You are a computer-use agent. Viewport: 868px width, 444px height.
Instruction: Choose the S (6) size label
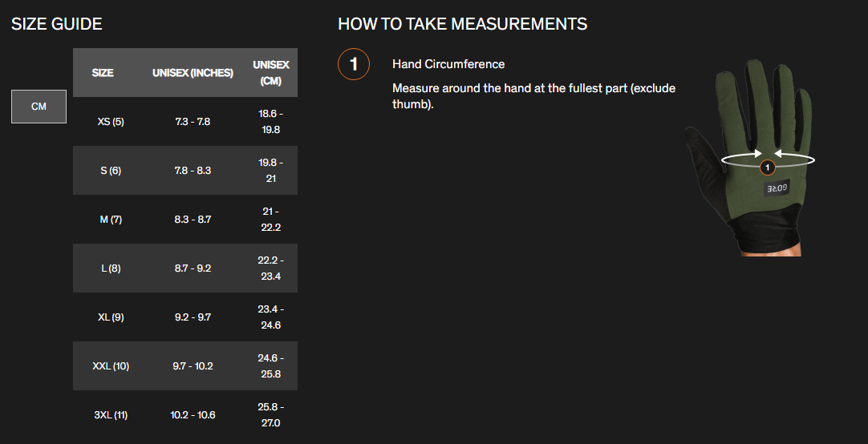[111, 171]
